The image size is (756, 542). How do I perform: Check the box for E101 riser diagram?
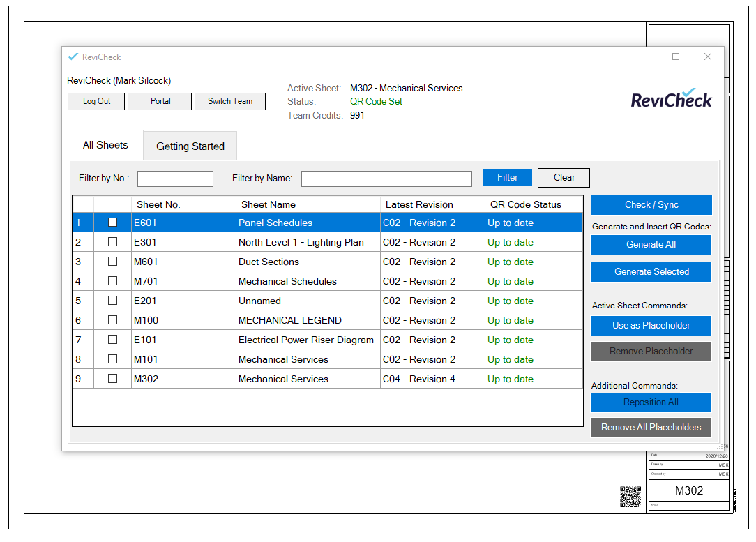click(112, 340)
